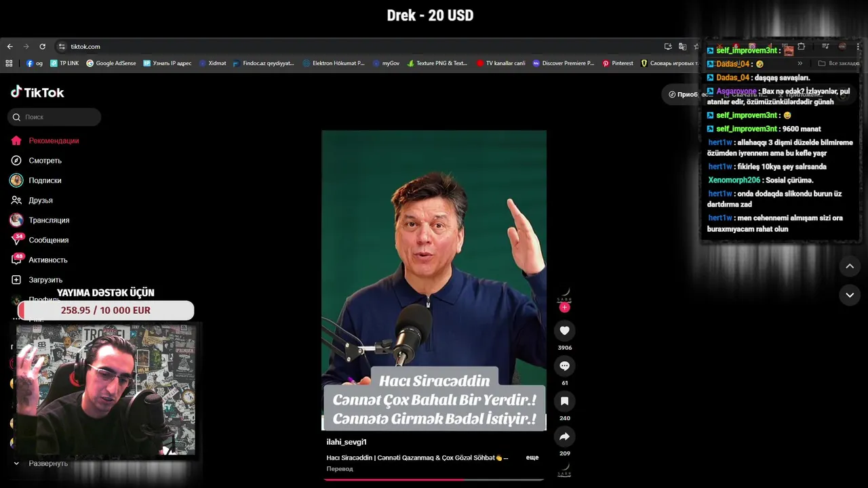Click the Активность icon with 48 badge

tap(16, 260)
